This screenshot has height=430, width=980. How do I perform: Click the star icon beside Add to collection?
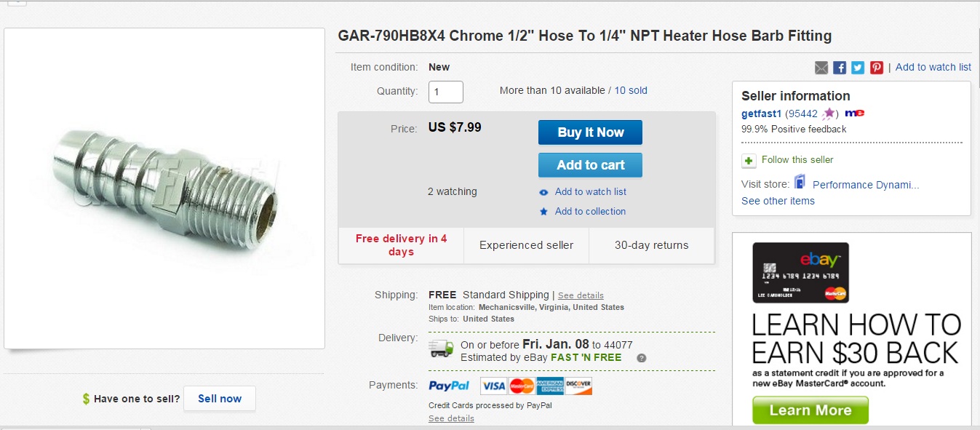tap(543, 212)
